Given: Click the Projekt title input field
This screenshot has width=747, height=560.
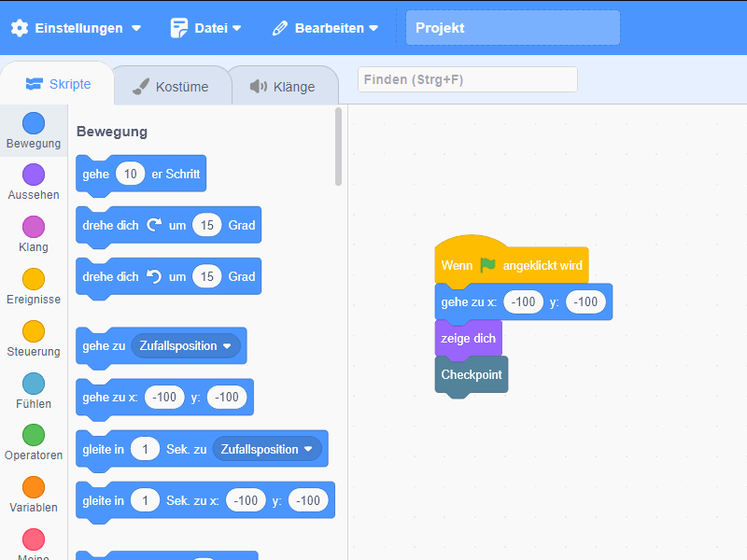Looking at the screenshot, I should pyautogui.click(x=513, y=28).
